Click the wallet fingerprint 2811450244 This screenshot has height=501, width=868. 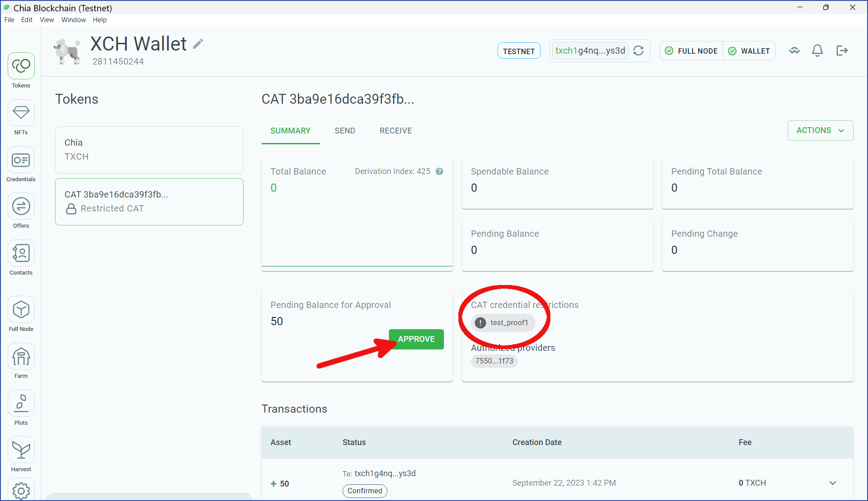(118, 61)
